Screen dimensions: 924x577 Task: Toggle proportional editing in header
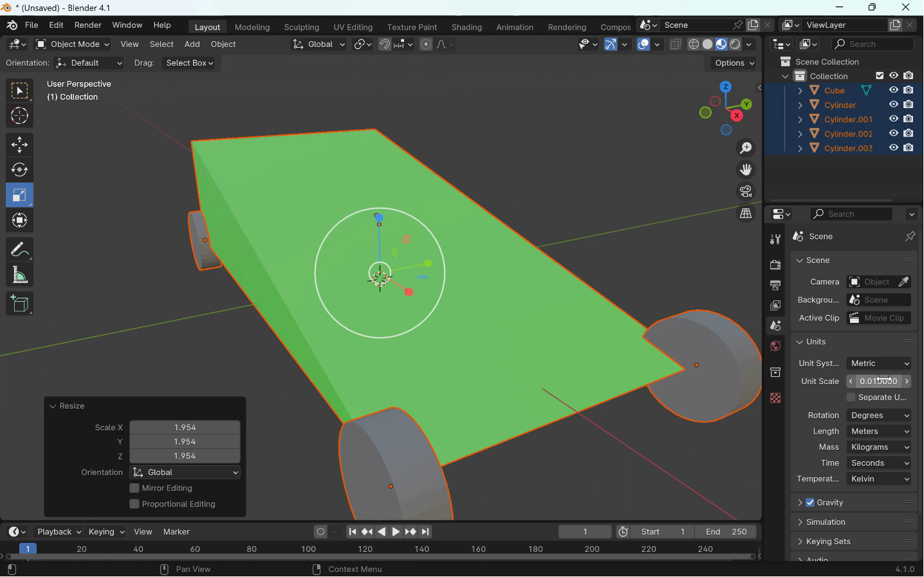click(x=426, y=44)
